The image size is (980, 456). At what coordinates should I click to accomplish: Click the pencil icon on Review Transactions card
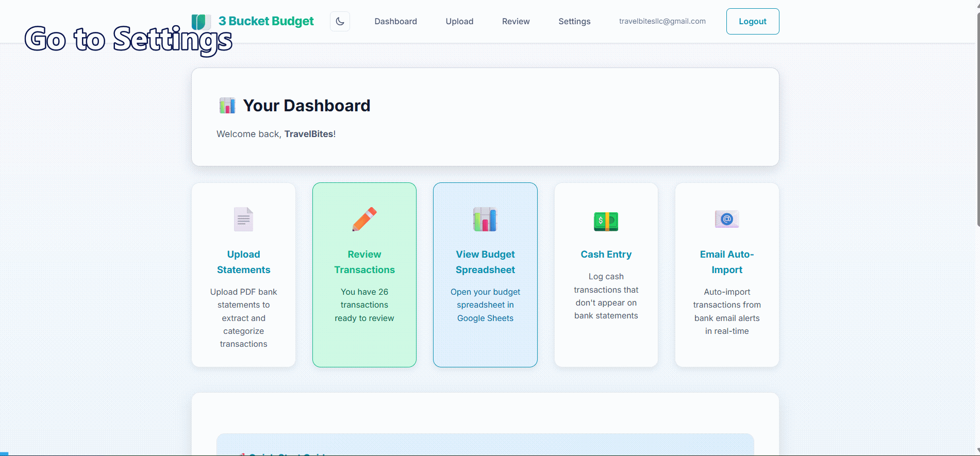coord(364,219)
